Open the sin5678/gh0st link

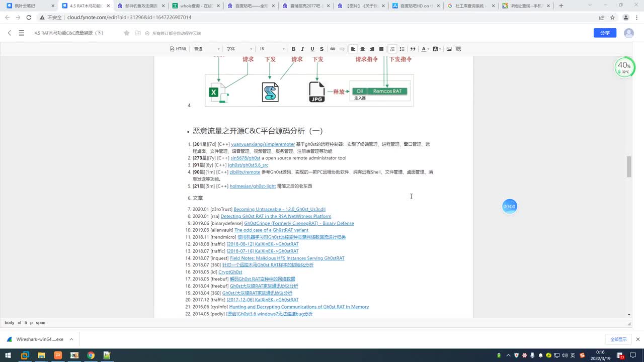coord(245,158)
